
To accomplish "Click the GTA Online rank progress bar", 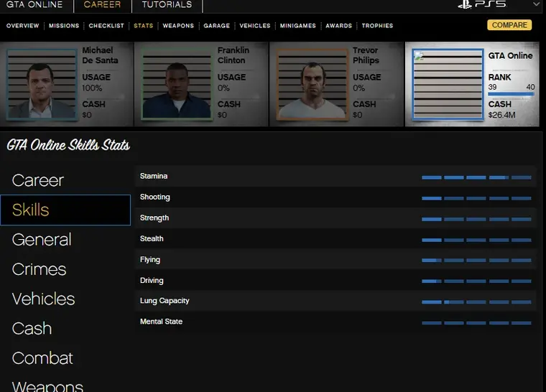I will click(509, 94).
